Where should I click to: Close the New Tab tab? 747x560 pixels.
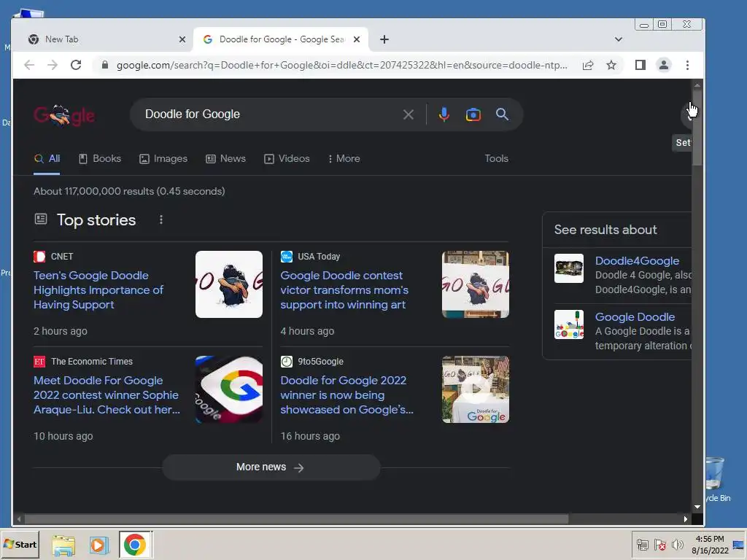[182, 39]
